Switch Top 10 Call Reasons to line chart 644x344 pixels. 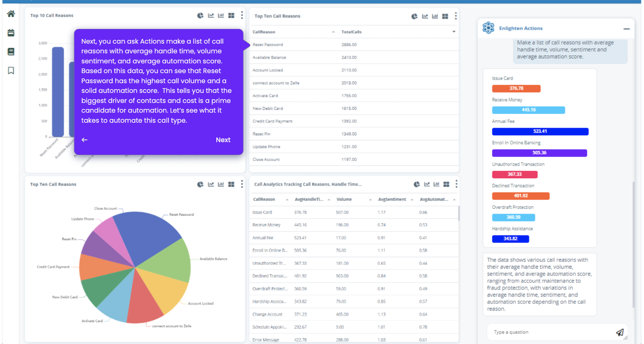pos(211,15)
